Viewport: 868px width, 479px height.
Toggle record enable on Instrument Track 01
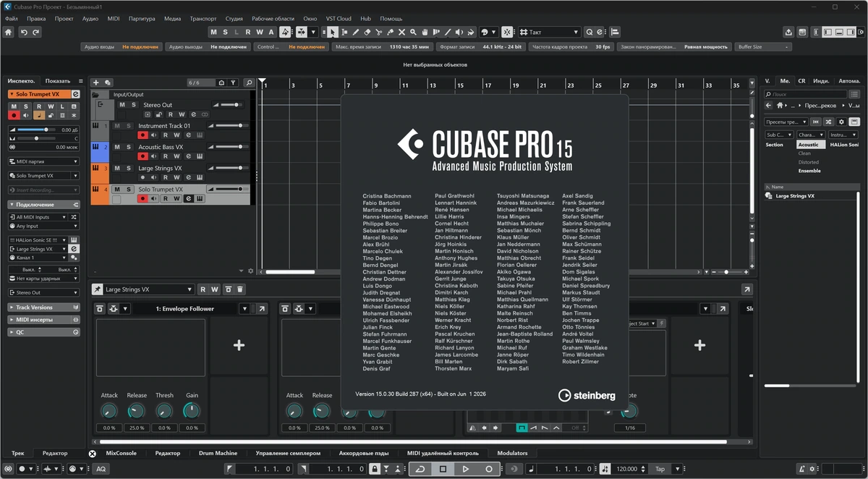click(142, 135)
